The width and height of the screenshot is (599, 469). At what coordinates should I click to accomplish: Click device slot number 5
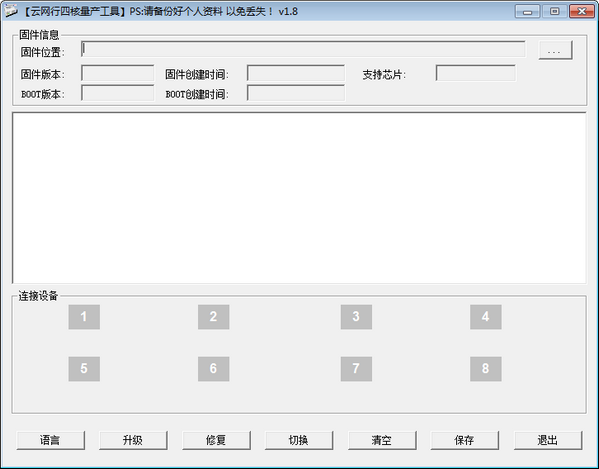click(84, 369)
